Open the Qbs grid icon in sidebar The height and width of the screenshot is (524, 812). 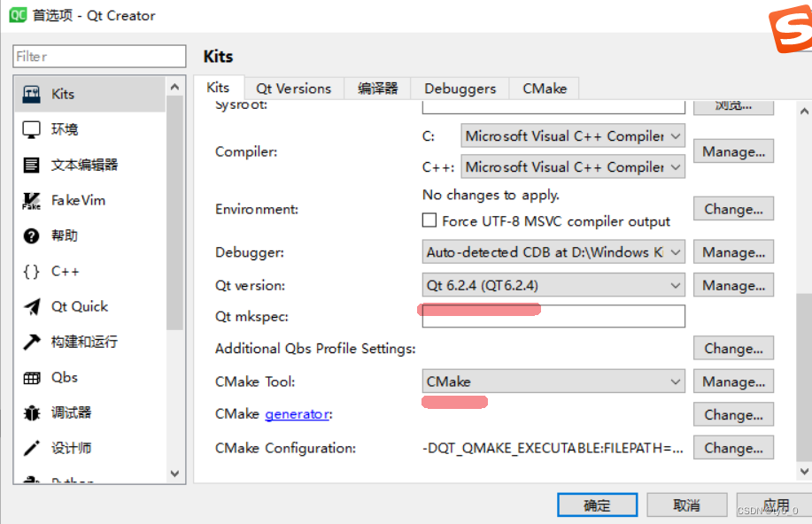32,378
